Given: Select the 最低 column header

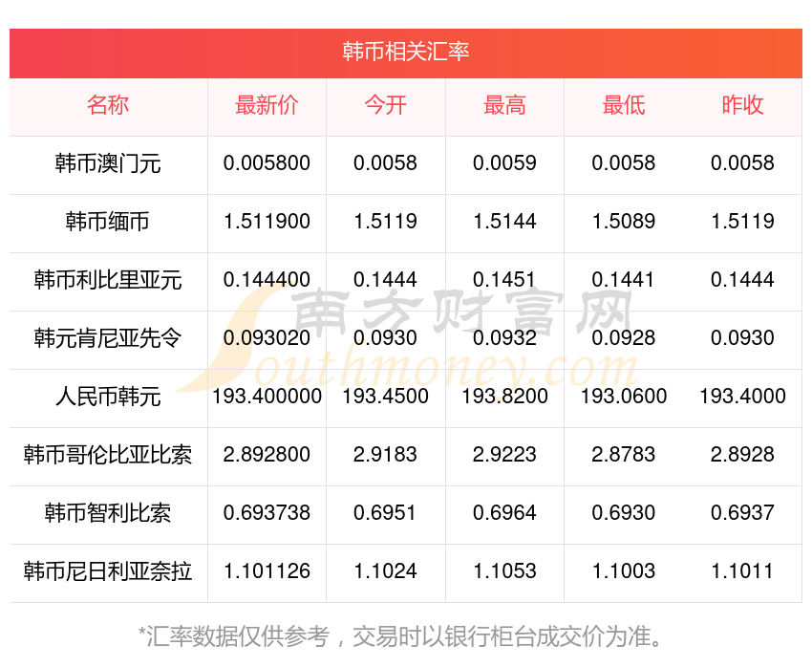Looking at the screenshot, I should coord(624,105).
